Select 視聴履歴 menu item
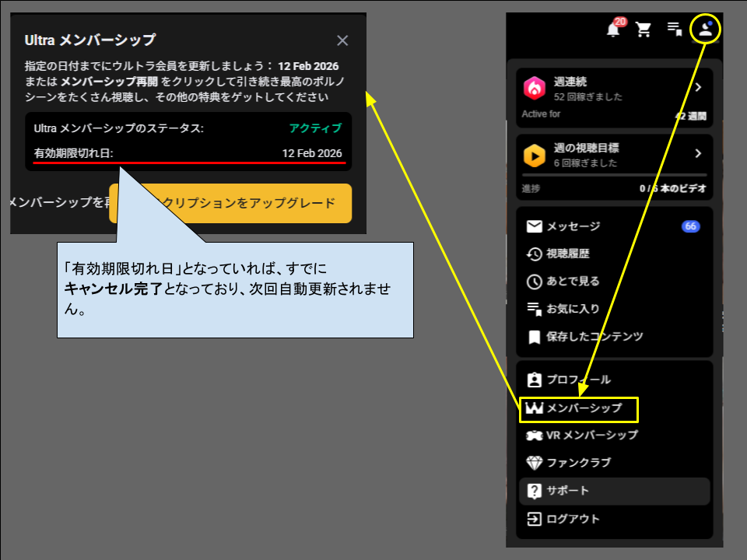Viewport: 747px width, 560px height. point(568,254)
